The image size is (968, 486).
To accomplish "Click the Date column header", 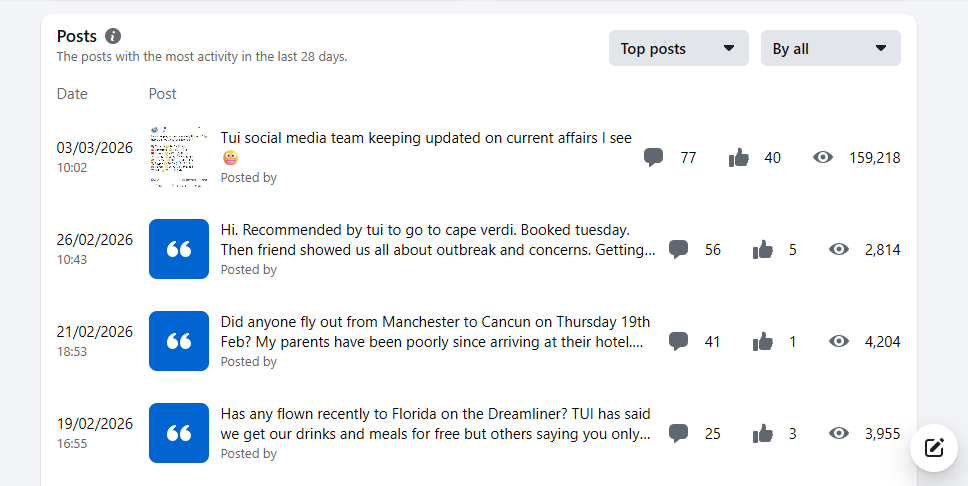I will click(x=72, y=94).
